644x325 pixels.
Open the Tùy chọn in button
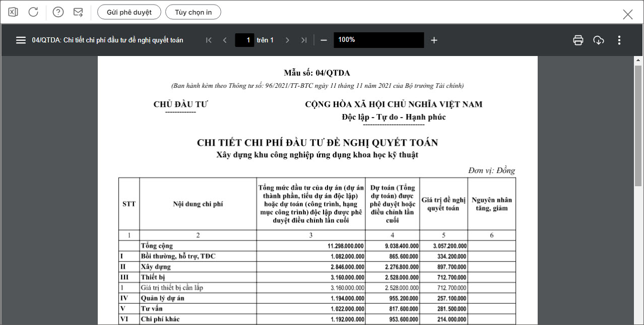click(193, 12)
